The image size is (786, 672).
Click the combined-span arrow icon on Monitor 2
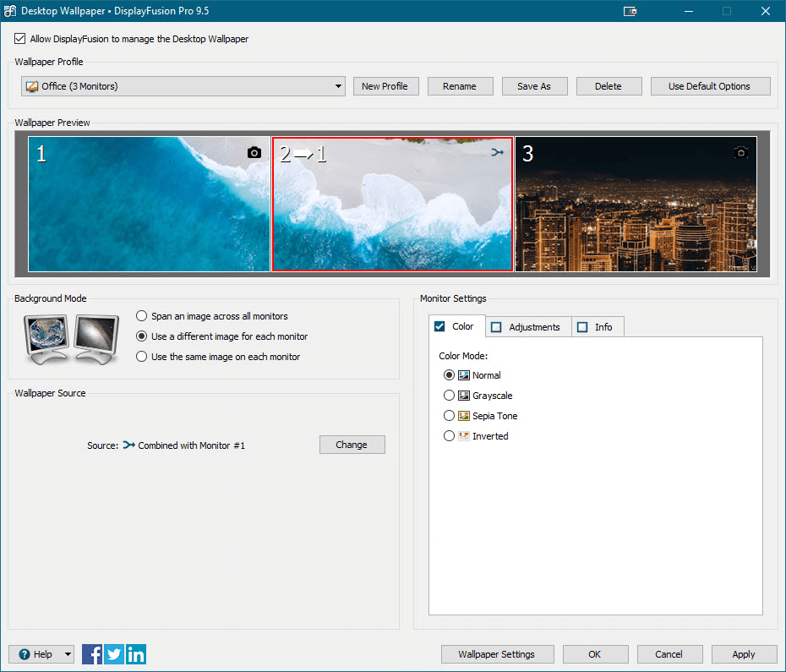click(x=497, y=151)
